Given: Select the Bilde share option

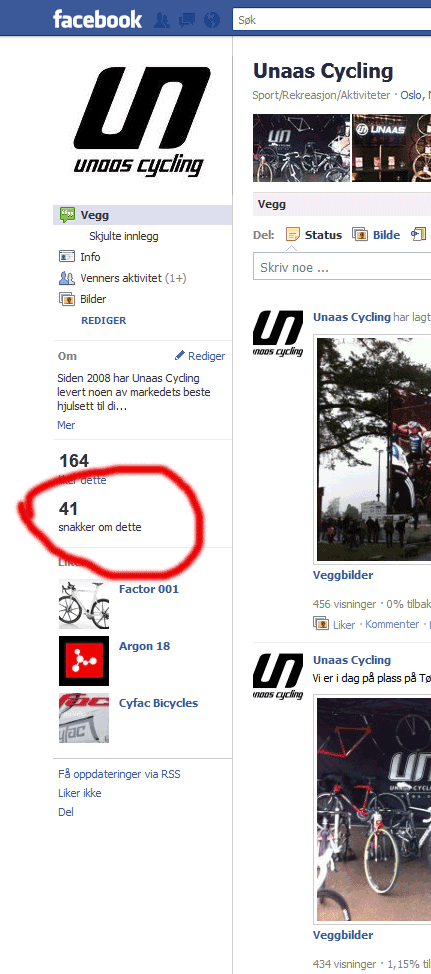Looking at the screenshot, I should point(376,235).
